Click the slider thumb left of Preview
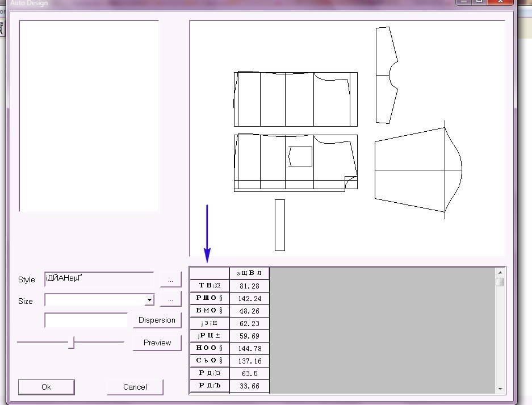Image resolution: width=532 pixels, height=405 pixels. click(71, 343)
